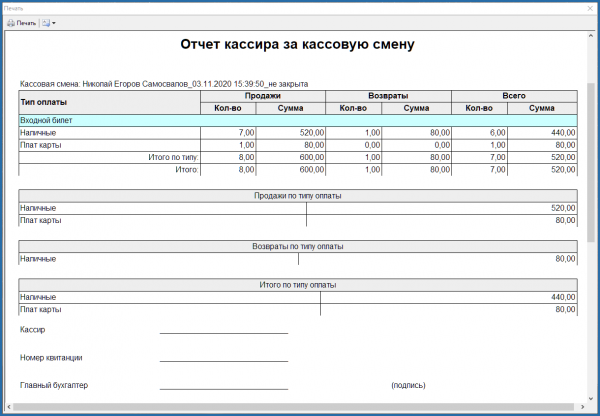Click the horizontal scrollbar left arrow

pos(9,407)
